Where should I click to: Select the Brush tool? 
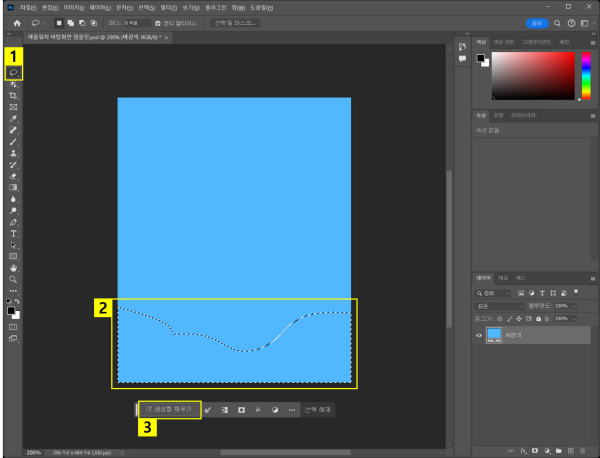pyautogui.click(x=13, y=142)
